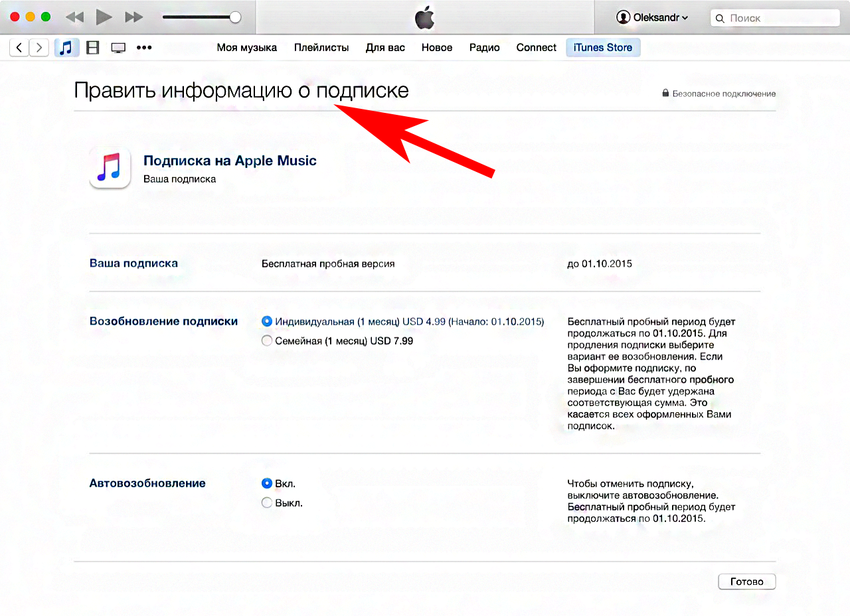Click the green fullscreen window button
The width and height of the screenshot is (850, 616).
click(46, 17)
